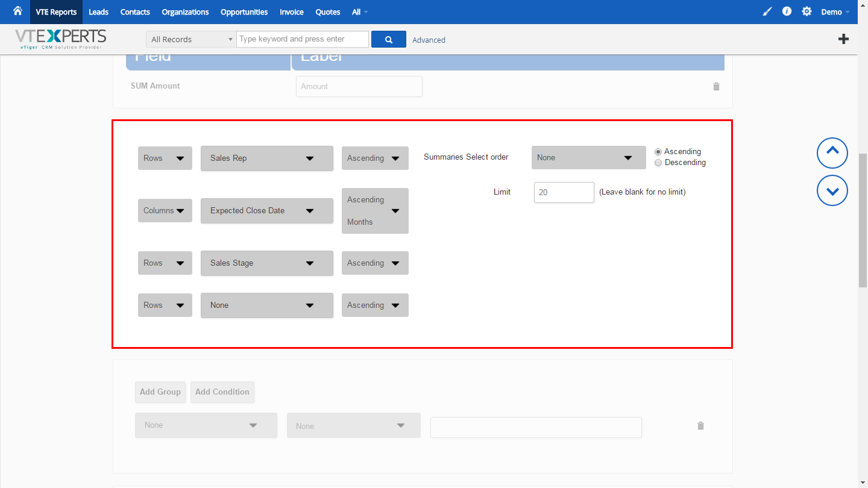Open the Quotes module
The image size is (868, 488).
tap(328, 12)
